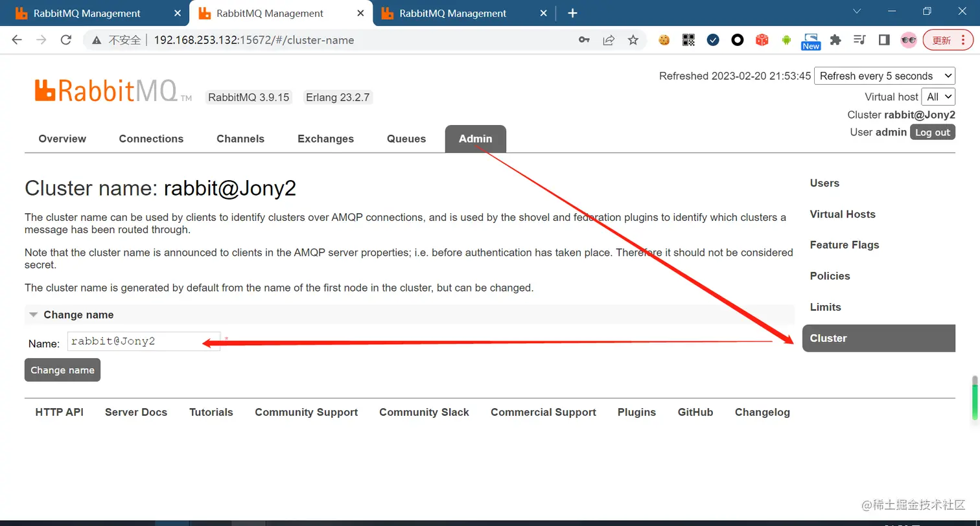The height and width of the screenshot is (526, 980).
Task: Open the red dice extension
Action: pyautogui.click(x=762, y=40)
